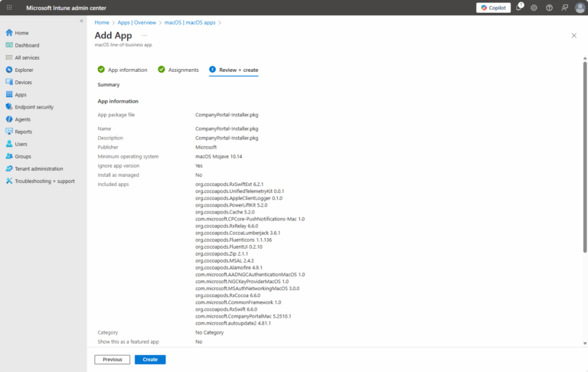Open All services list icon
Screen dimensions: 588x372
tap(9, 57)
